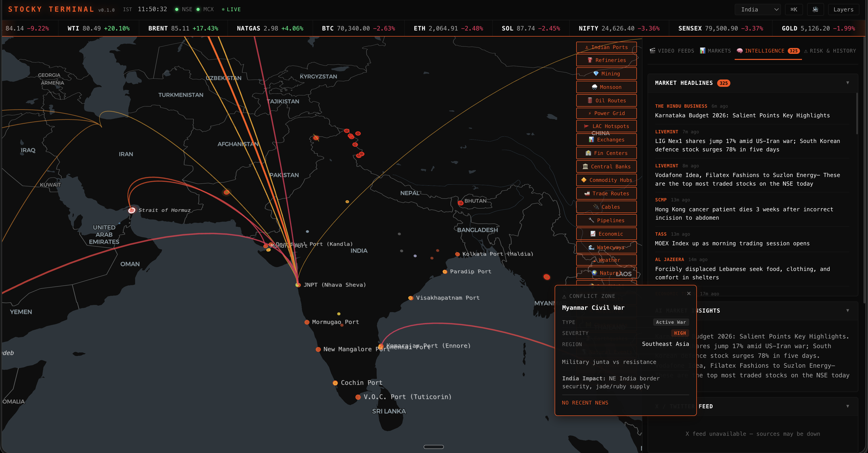This screenshot has width=868, height=453.
Task: Click the Cochin Port marker on map
Action: [335, 383]
